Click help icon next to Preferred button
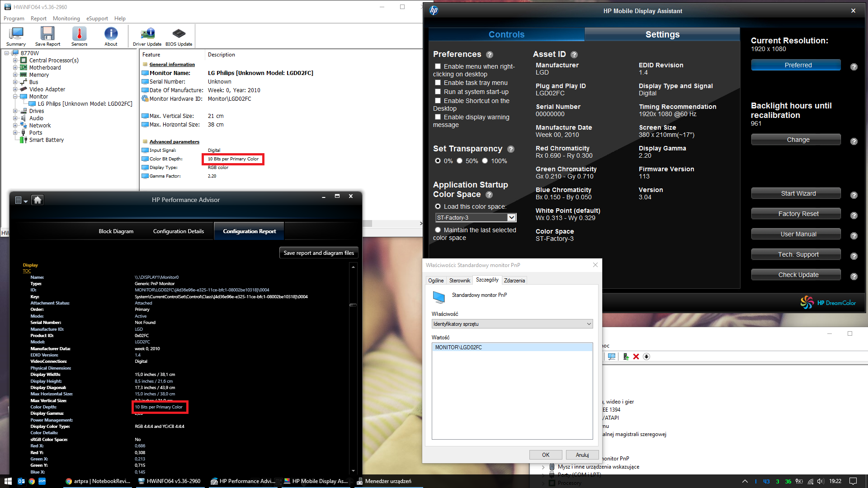868x488 pixels. 854,67
